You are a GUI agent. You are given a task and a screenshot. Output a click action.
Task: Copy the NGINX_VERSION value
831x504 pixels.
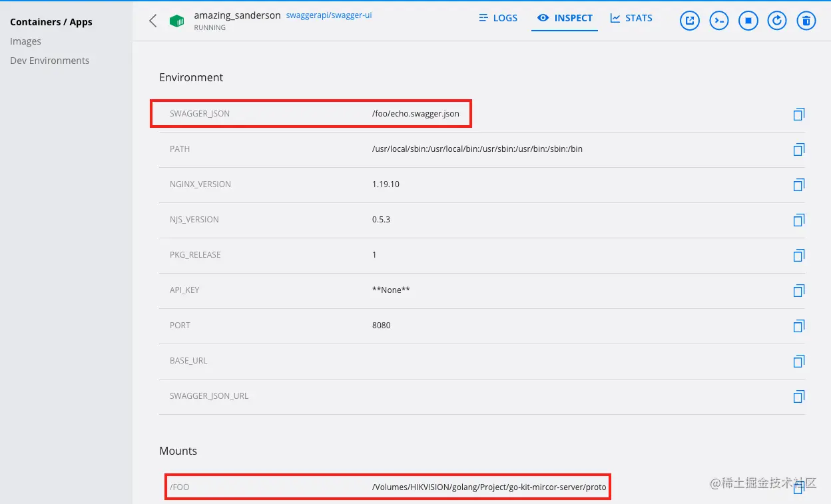click(x=799, y=184)
